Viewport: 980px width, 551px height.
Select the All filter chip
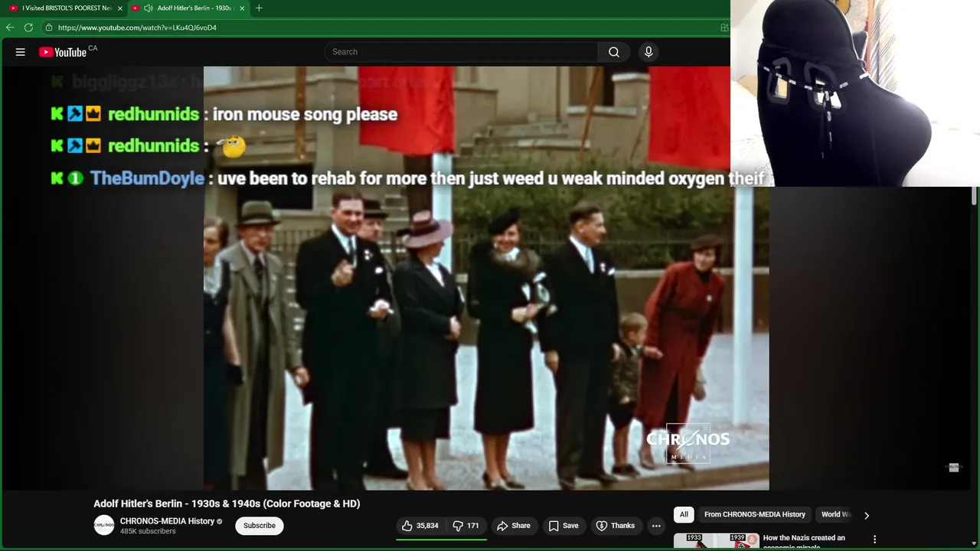click(684, 514)
